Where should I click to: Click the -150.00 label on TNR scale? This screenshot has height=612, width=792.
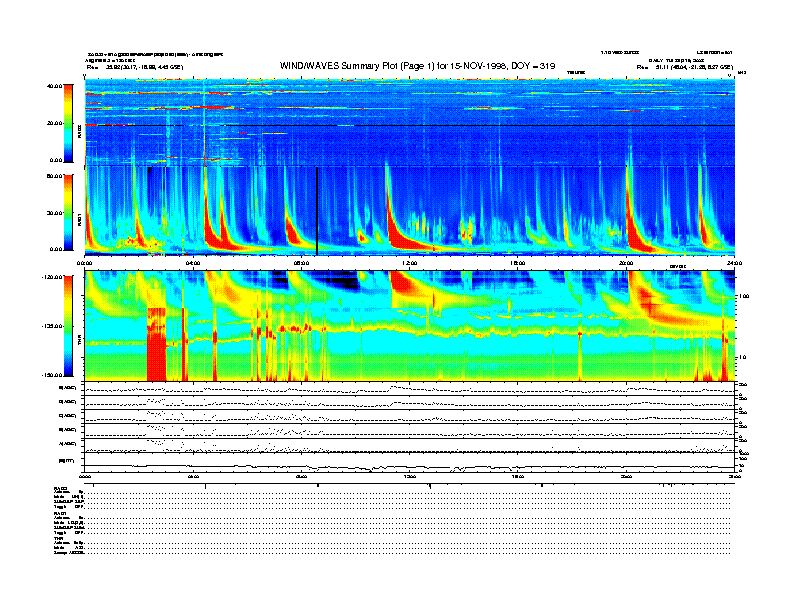pos(52,375)
